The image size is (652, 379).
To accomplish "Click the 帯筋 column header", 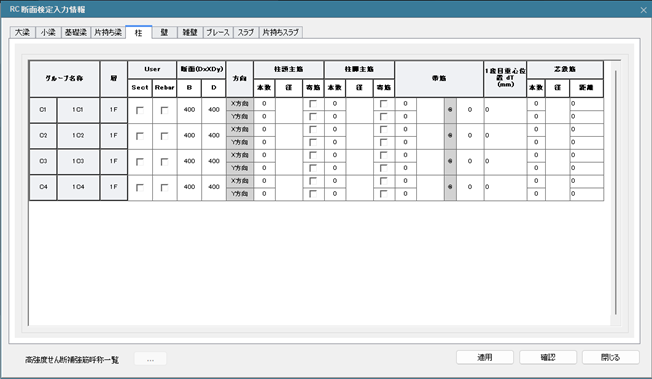I will (439, 79).
